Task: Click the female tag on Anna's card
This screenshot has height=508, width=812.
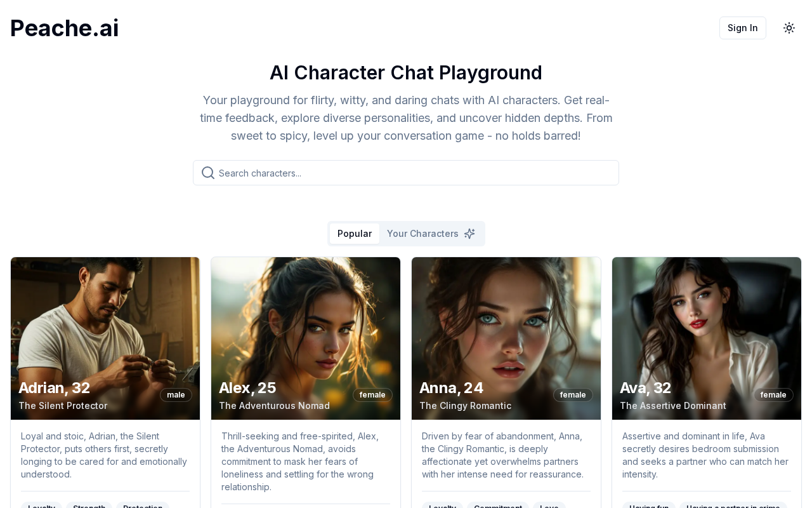Action: (573, 395)
